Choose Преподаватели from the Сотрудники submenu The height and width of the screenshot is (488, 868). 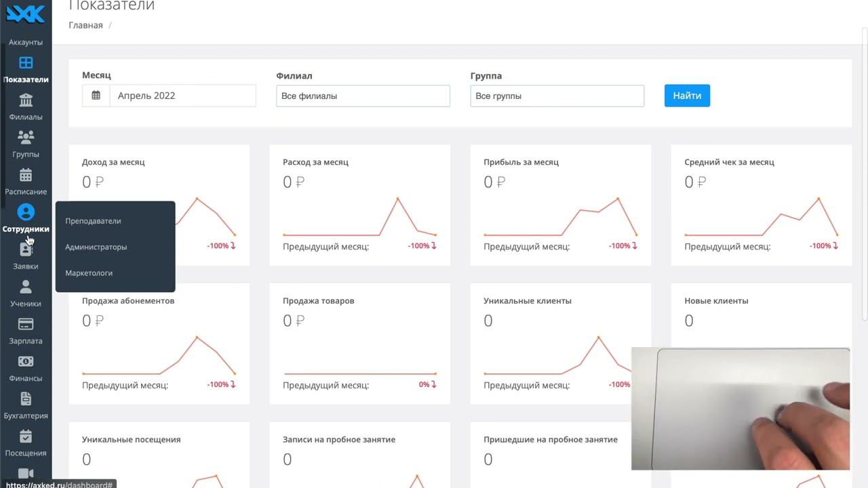coord(93,221)
